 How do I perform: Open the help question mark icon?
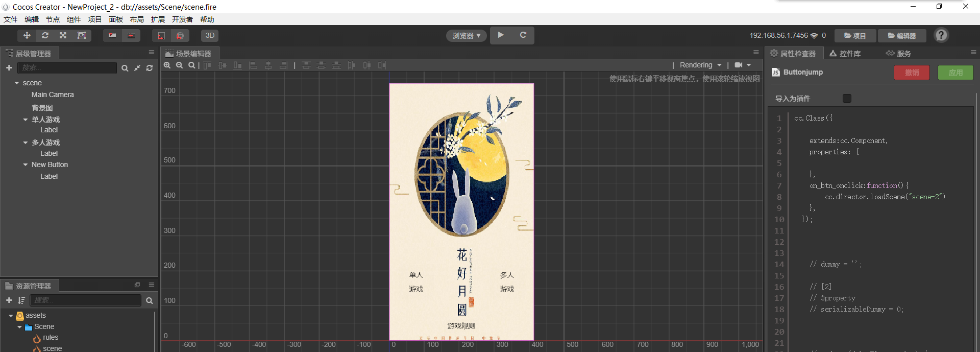pos(941,35)
